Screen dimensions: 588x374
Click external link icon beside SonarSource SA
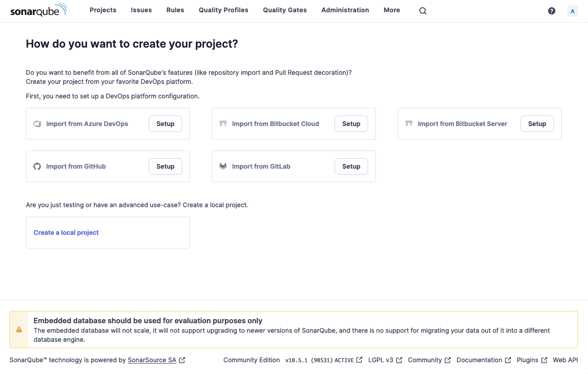(x=182, y=360)
